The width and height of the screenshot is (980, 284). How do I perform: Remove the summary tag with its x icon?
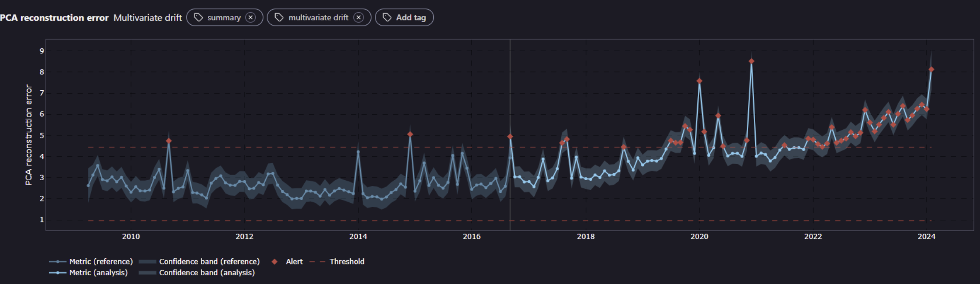[250, 17]
